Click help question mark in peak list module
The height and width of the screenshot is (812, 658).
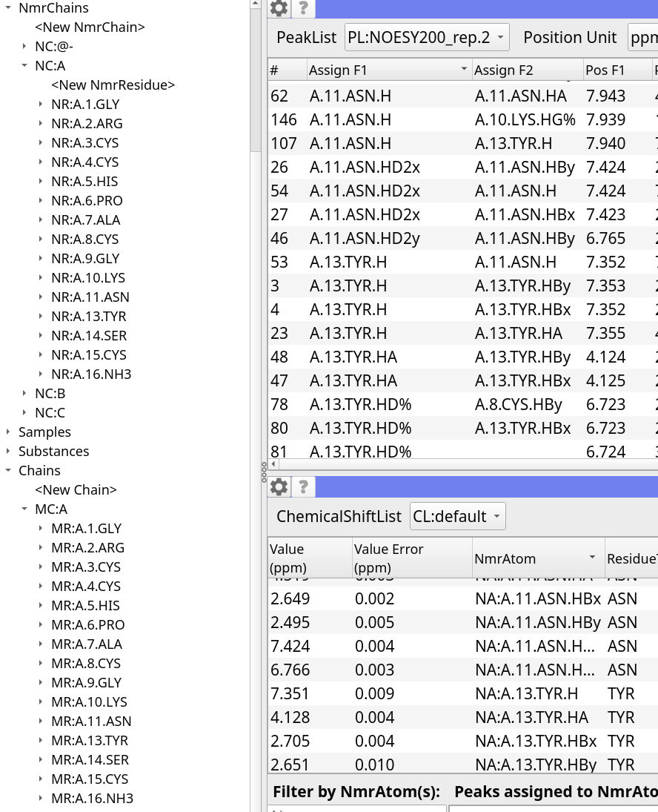point(303,8)
